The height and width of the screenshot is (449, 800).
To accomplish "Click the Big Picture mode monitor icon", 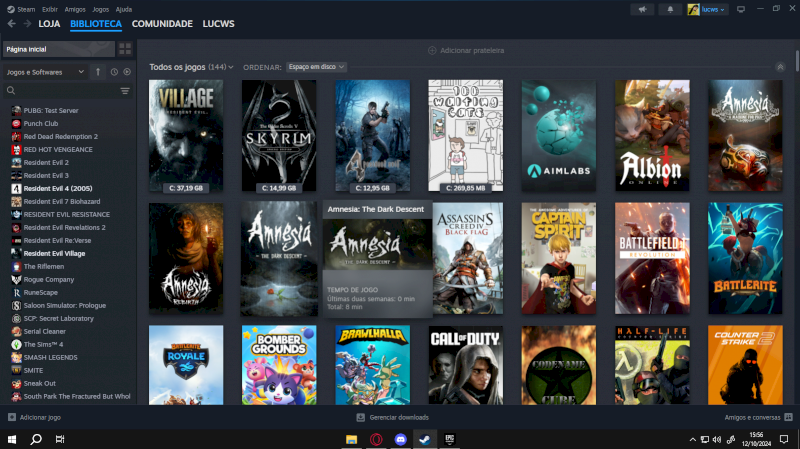I will click(x=741, y=9).
